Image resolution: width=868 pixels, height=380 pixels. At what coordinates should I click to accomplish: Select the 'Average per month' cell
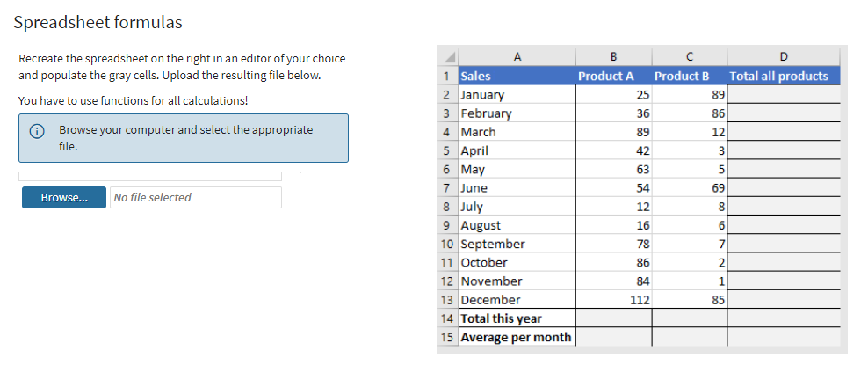517,337
